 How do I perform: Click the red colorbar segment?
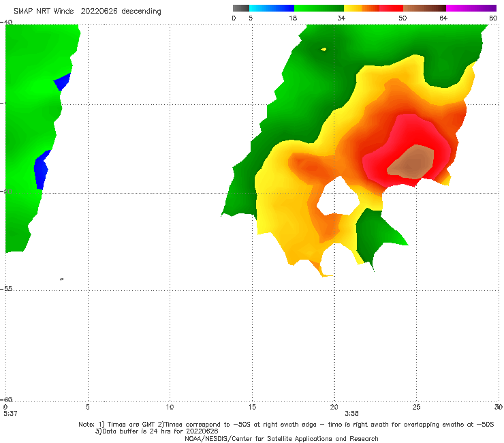click(x=391, y=8)
